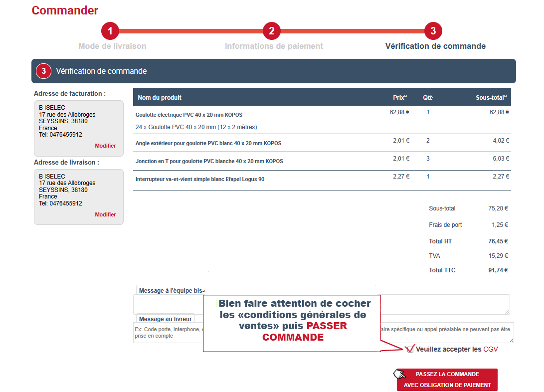Click the Nom du produit column header
The width and height of the screenshot is (544, 392).
[160, 97]
